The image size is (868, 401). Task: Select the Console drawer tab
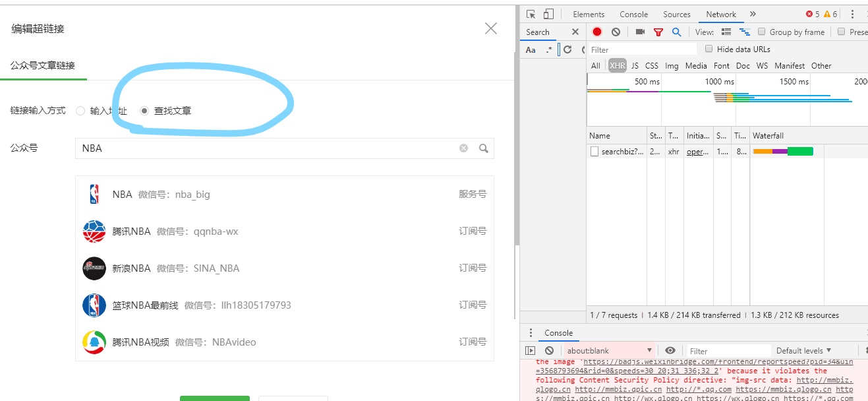click(558, 333)
